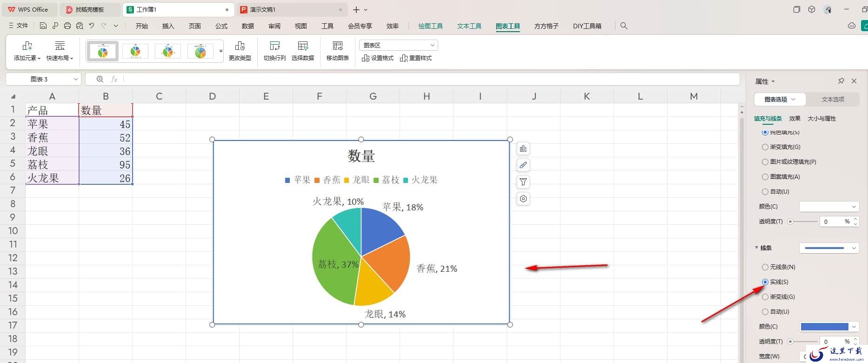Image resolution: width=868 pixels, height=363 pixels.
Task: Click 选择数据 select data
Action: coord(303,51)
